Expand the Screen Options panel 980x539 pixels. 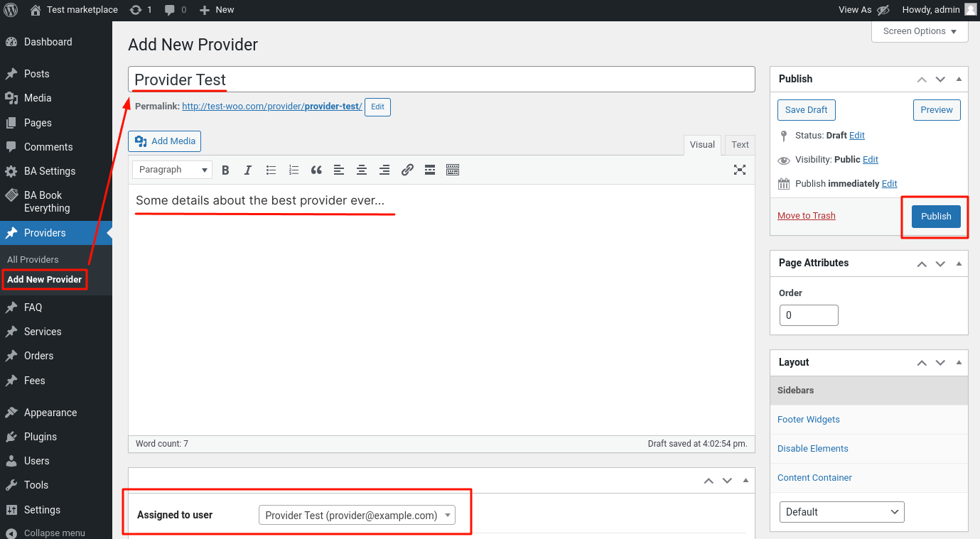click(x=920, y=31)
